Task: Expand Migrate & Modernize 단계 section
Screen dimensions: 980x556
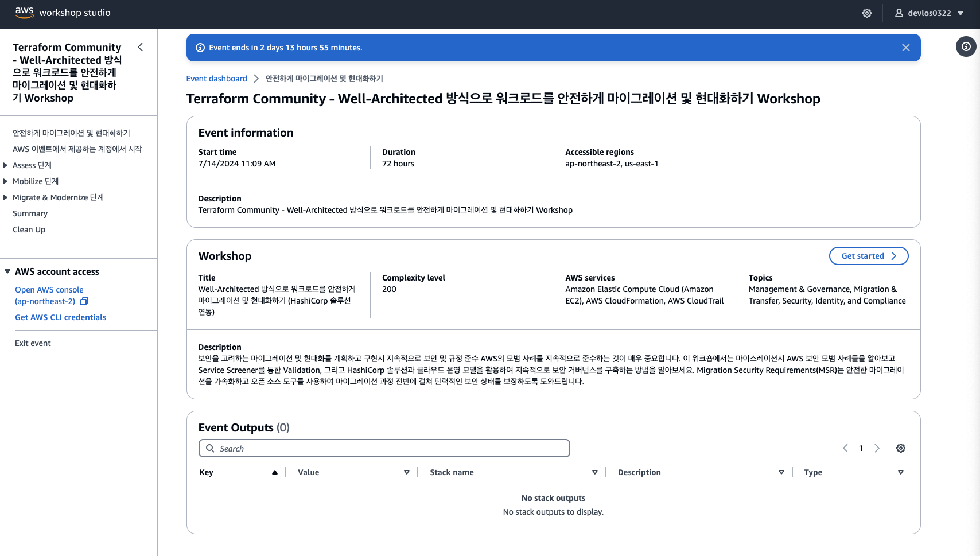Action: click(5, 197)
